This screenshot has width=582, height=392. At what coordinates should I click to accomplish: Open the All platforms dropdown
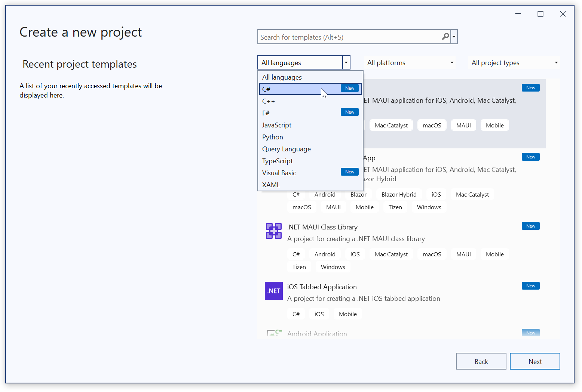[x=410, y=63]
